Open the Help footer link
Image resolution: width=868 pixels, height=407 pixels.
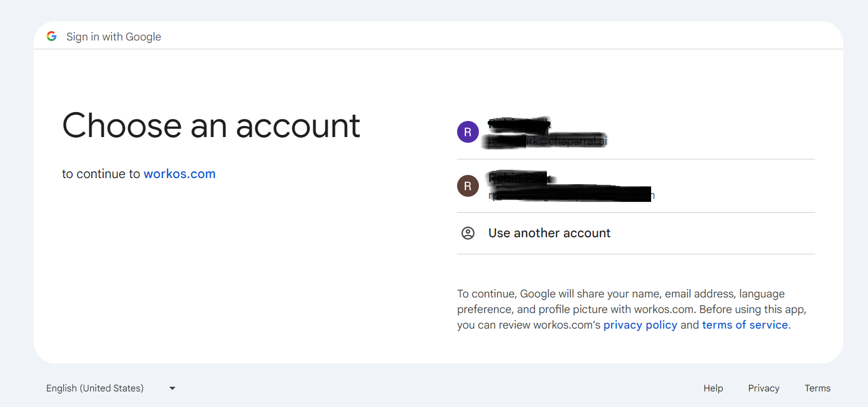[x=713, y=388]
